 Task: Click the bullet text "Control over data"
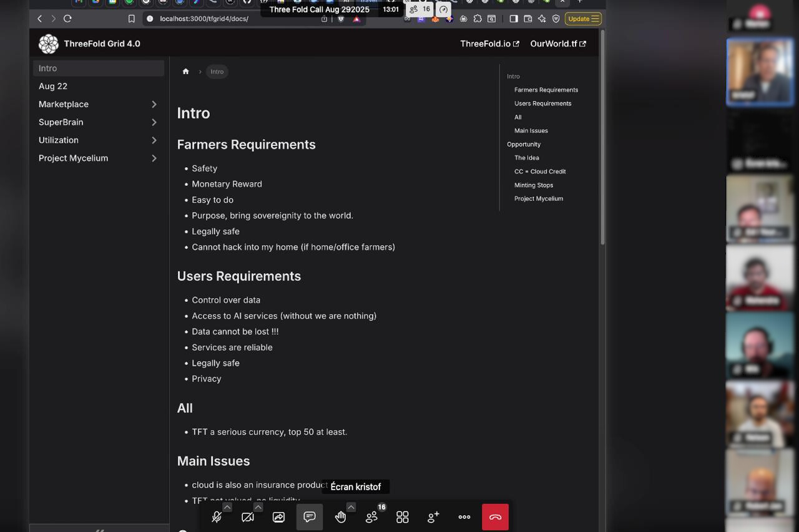pos(226,300)
